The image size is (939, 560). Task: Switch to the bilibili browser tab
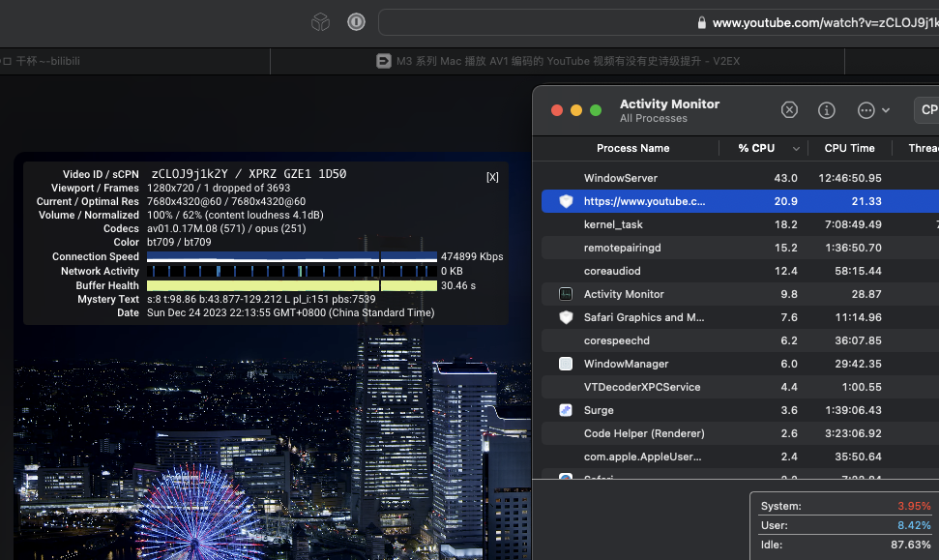[48, 61]
